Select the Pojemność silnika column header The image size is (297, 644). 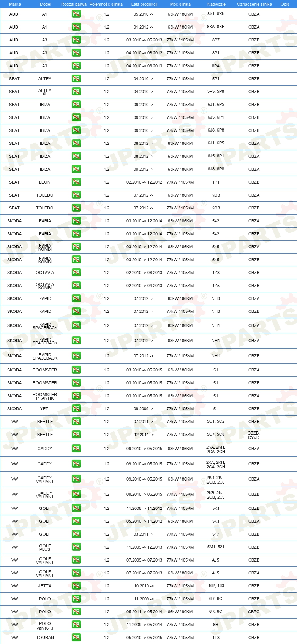pyautogui.click(x=106, y=4)
